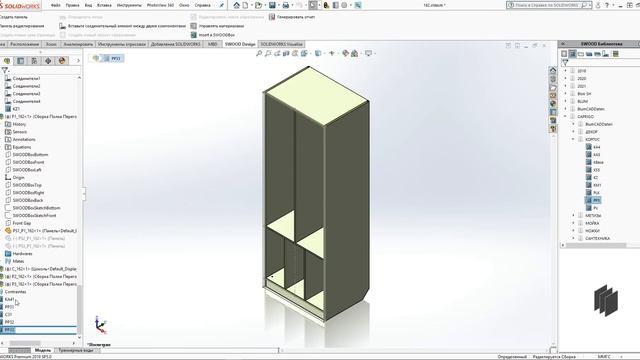Image resolution: width=640 pixels, height=360 pixels.
Task: Expand the 2018 folder in SWOOD library
Action: (565, 71)
